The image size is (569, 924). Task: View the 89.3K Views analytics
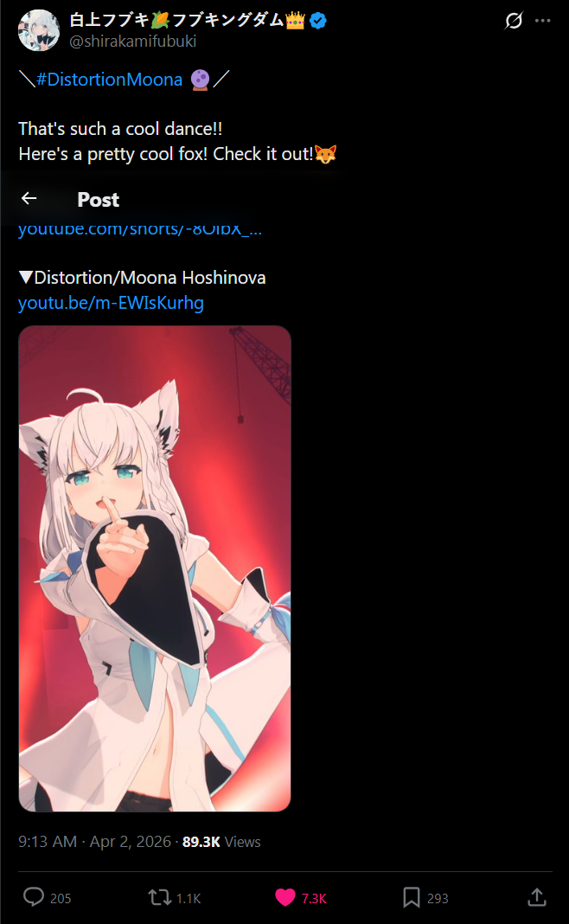(221, 842)
